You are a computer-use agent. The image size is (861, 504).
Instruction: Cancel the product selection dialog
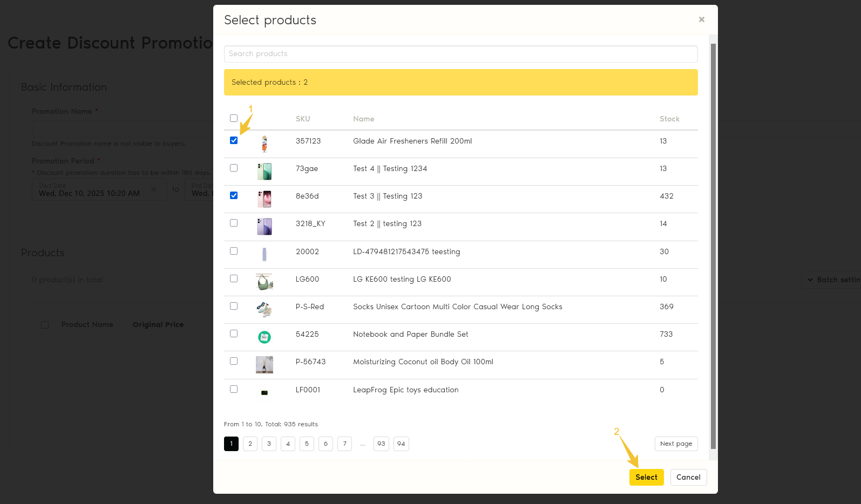point(688,477)
